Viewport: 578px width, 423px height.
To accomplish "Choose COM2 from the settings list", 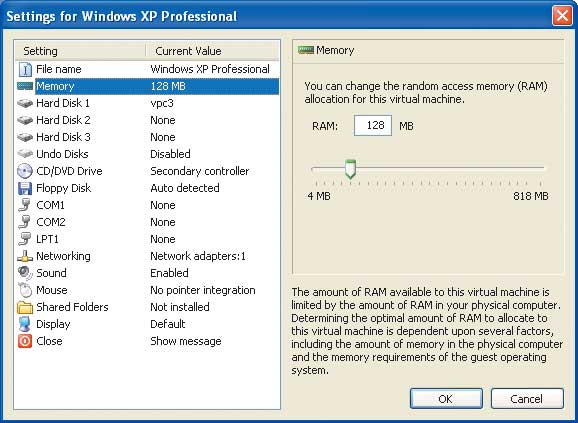I will 147,222.
